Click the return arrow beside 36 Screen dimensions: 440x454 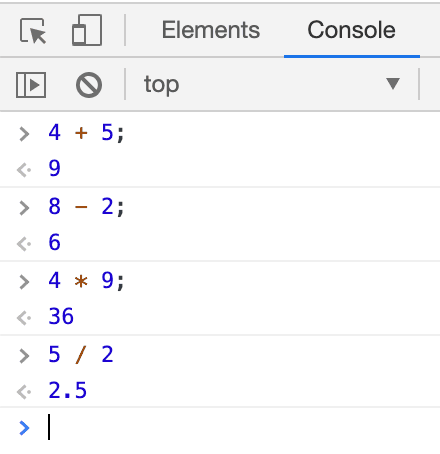24,318
